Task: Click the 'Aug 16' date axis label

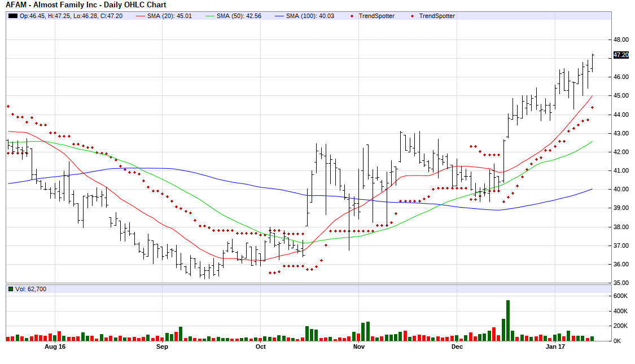Action: click(x=55, y=347)
